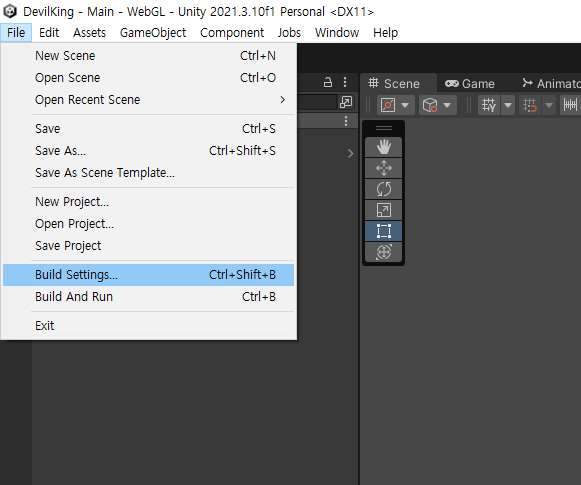Select Open Recent Scene entry
Screen dimensions: 581x485
pyautogui.click(x=148, y=100)
